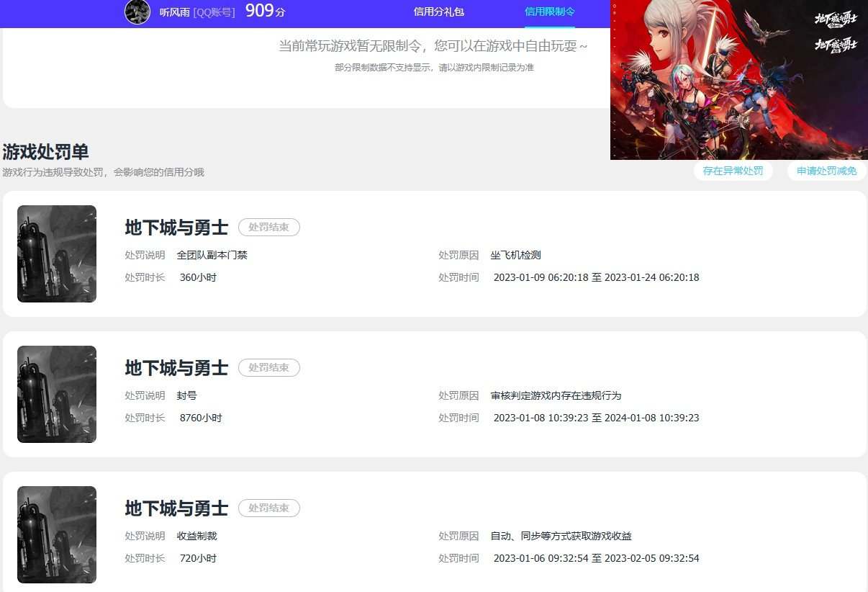The image size is (868, 592).
Task: Click the 地下城与勇士 title in the 收益制裁 card
Action: [x=176, y=508]
